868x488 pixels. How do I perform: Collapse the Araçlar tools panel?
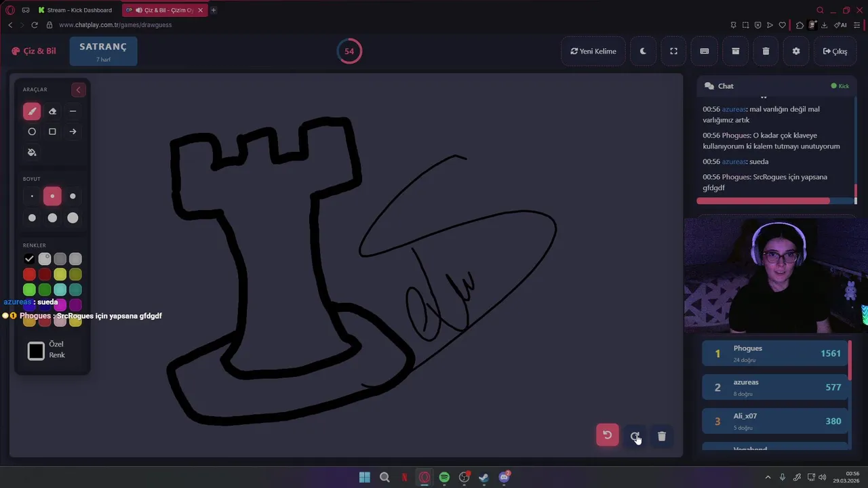coord(78,89)
